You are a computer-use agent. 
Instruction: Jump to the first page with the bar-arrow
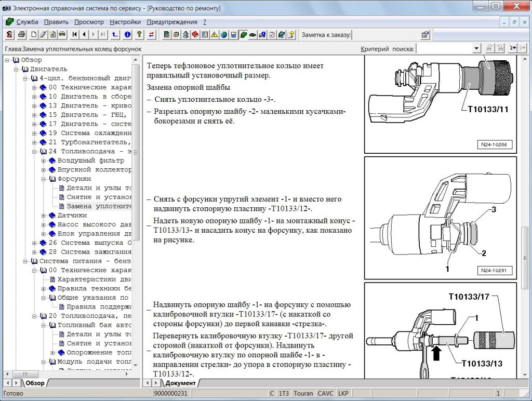(x=75, y=34)
